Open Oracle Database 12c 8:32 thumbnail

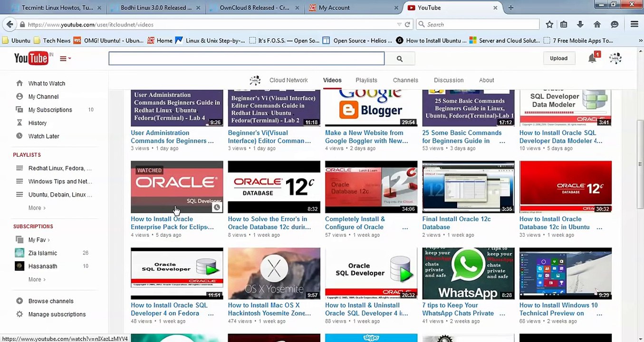pos(274,187)
